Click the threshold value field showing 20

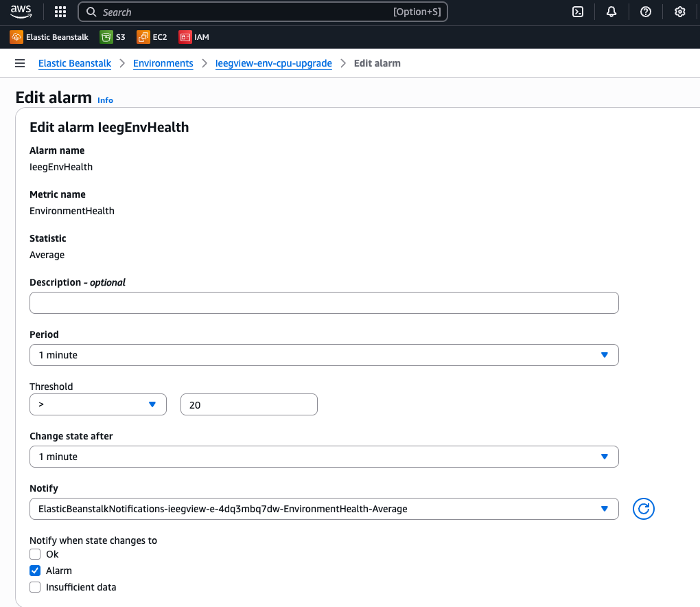[x=249, y=404]
